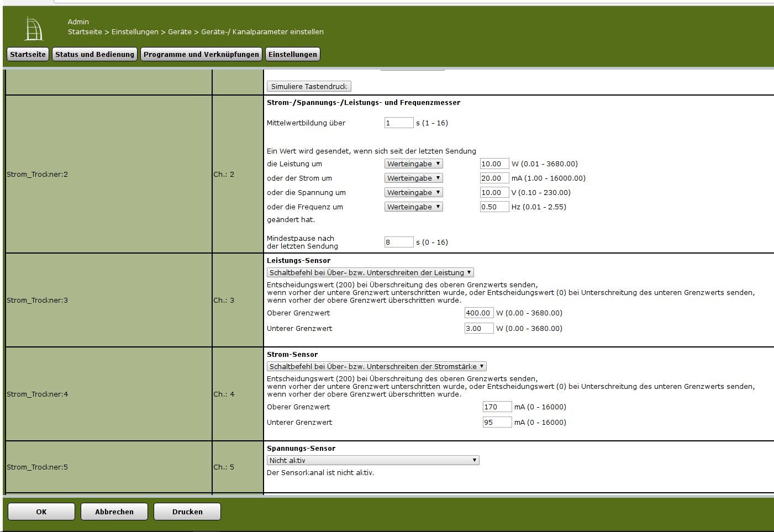The width and height of the screenshot is (774, 532).
Task: Open Status und Bedienung menu
Action: (94, 54)
